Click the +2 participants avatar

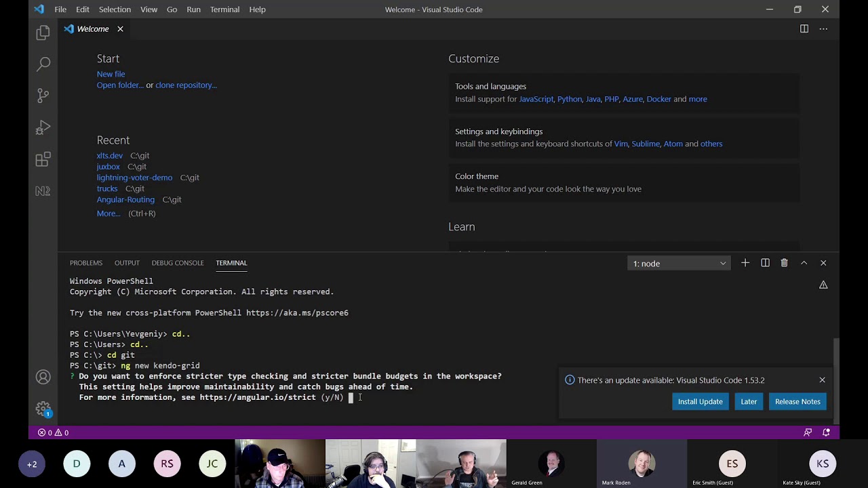[32, 464]
